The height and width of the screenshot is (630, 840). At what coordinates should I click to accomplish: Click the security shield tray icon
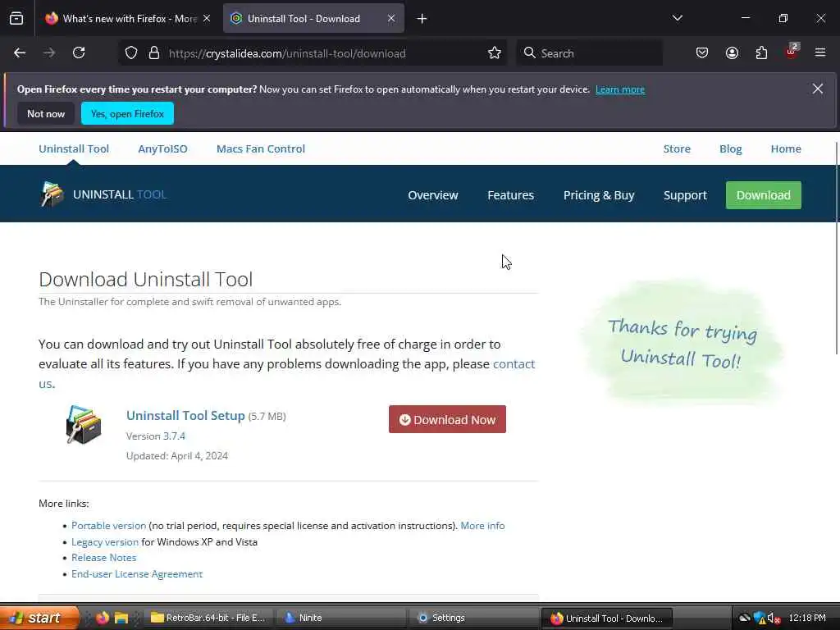click(759, 618)
